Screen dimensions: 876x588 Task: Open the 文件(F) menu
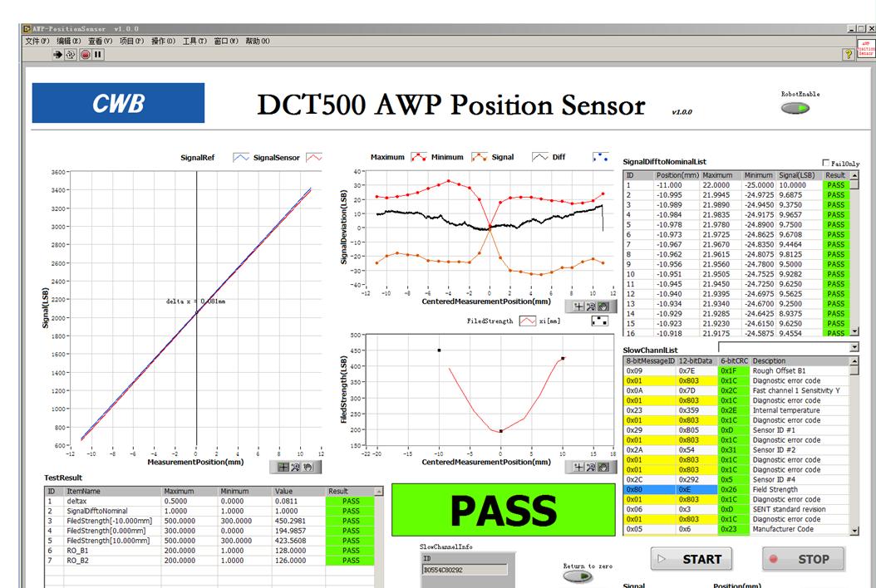click(37, 42)
